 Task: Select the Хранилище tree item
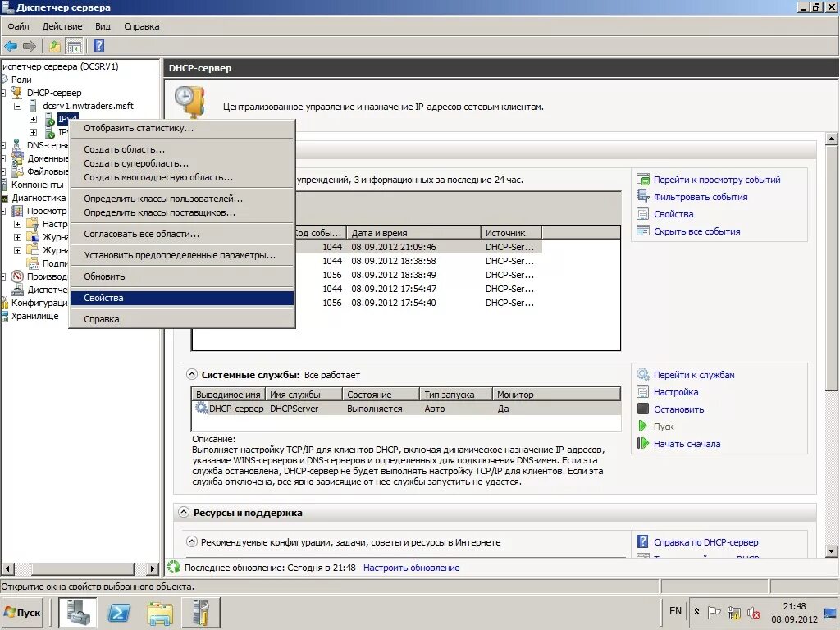tap(34, 316)
